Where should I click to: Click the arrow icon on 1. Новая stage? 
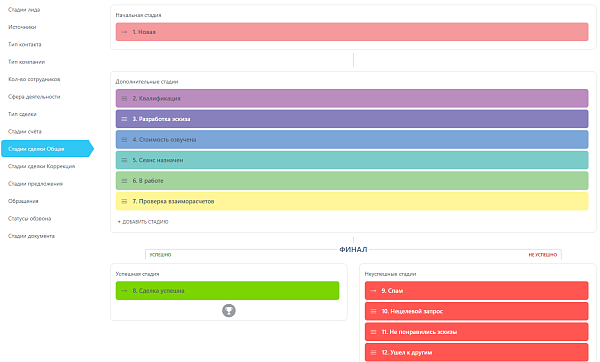(124, 32)
